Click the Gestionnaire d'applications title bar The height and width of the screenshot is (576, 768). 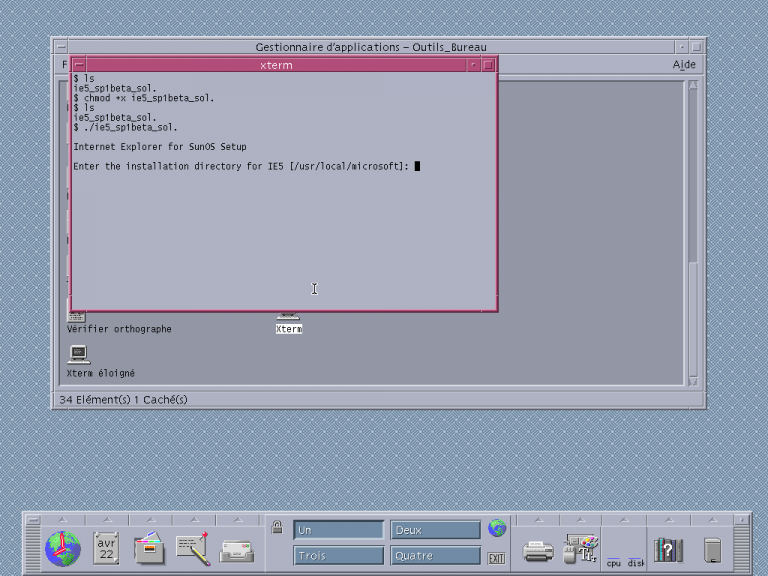coord(371,47)
